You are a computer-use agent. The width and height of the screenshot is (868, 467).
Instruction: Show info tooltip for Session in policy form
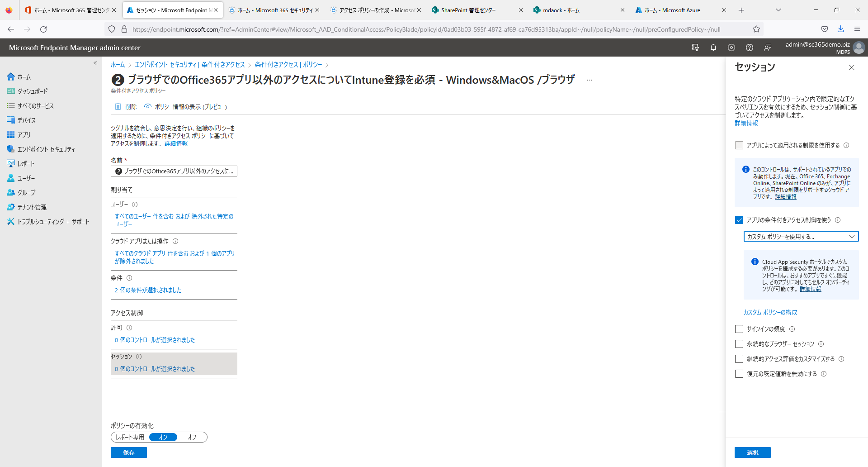coord(139,357)
